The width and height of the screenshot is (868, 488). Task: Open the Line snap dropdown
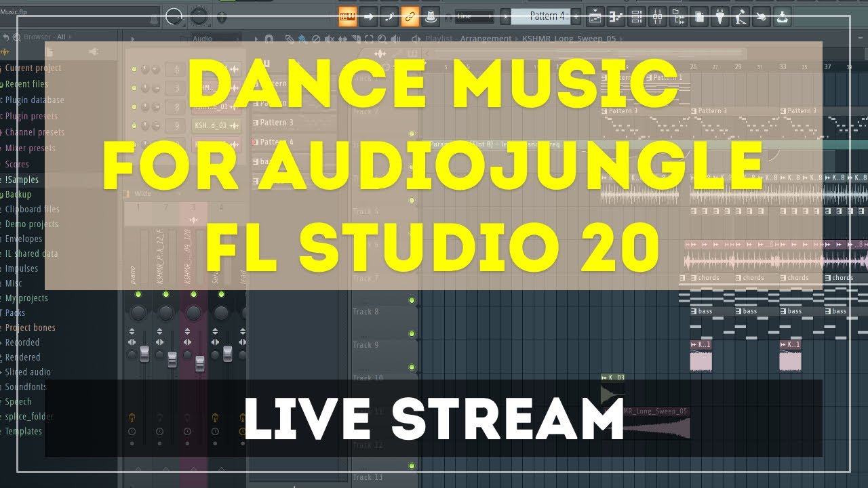[x=473, y=16]
